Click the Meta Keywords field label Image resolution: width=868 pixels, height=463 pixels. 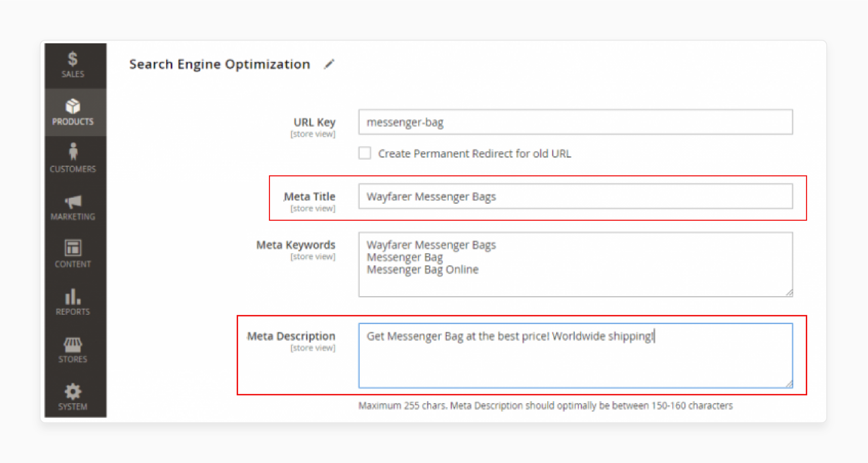click(x=296, y=245)
